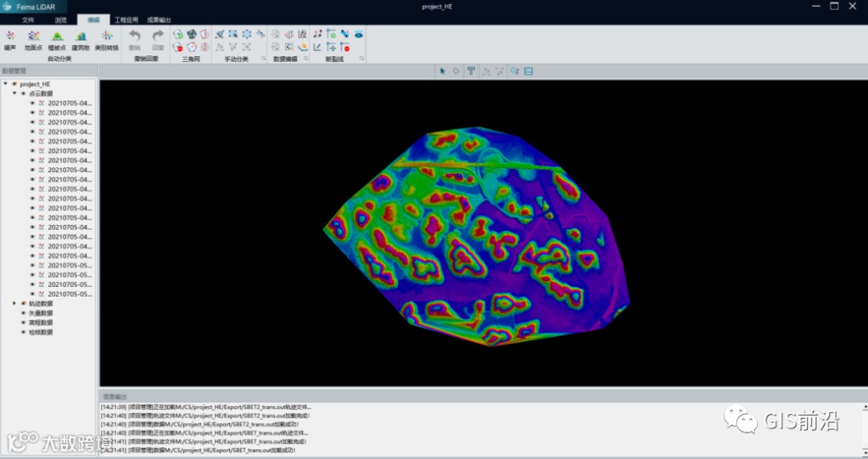Click the 噪声 noise classification icon
Image resolution: width=868 pixels, height=459 pixels.
click(x=10, y=37)
